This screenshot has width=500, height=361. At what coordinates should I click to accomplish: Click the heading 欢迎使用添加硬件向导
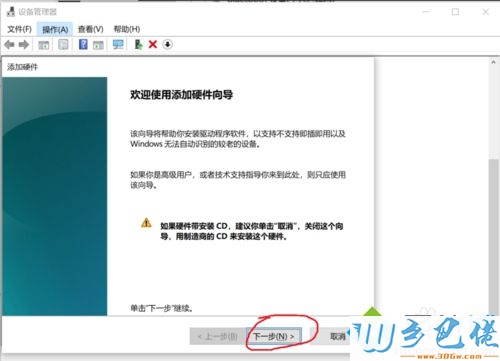click(181, 95)
